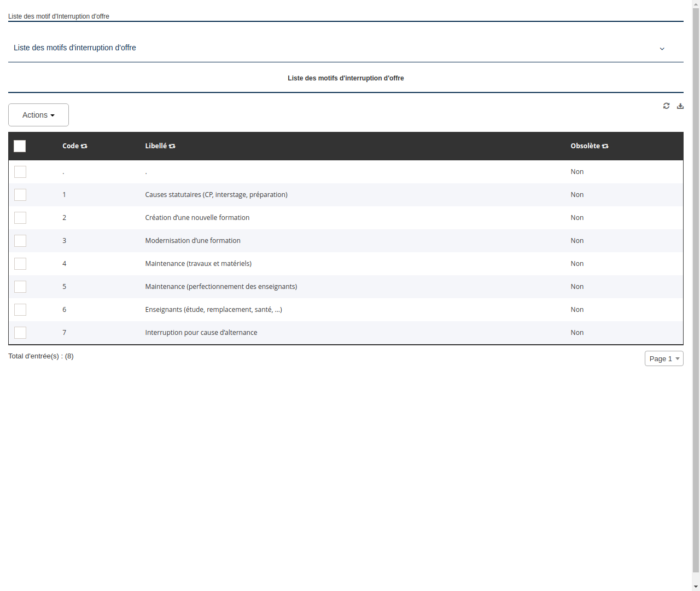Screen dimensions: 700x591
Task: Click the centered table title heading
Action: pos(346,78)
